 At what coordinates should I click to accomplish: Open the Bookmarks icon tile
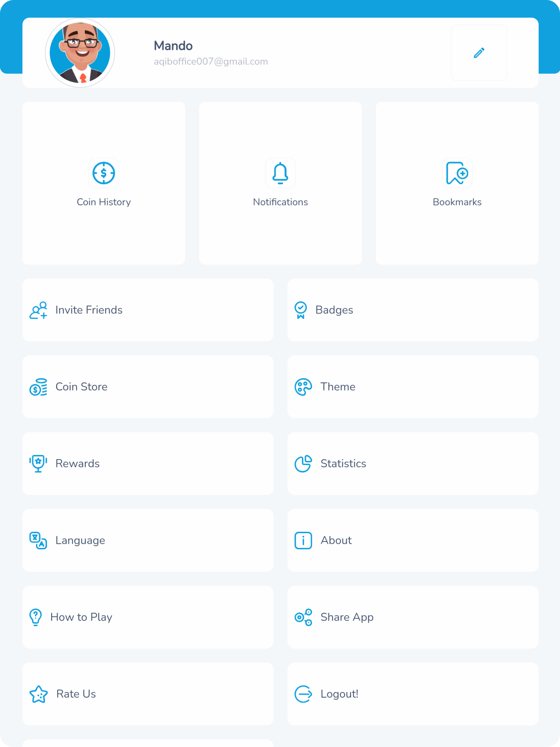click(x=457, y=173)
